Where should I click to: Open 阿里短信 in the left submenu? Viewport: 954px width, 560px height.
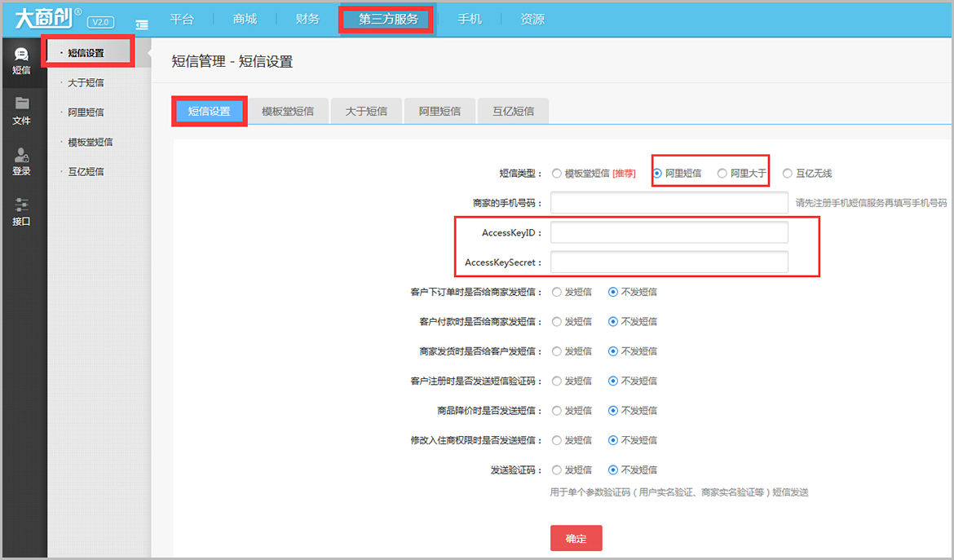coord(86,112)
